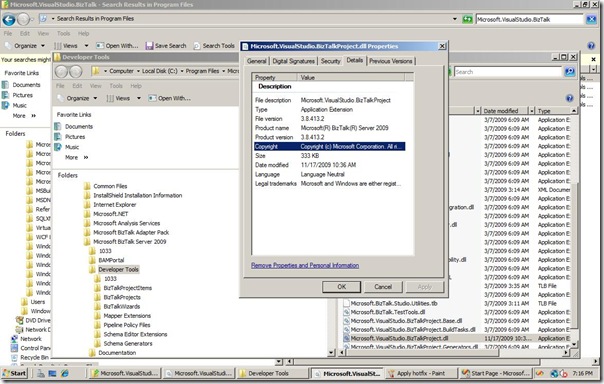604x384 pixels.
Task: Expand the Views dropdown in Developer Tools
Action: [139, 98]
